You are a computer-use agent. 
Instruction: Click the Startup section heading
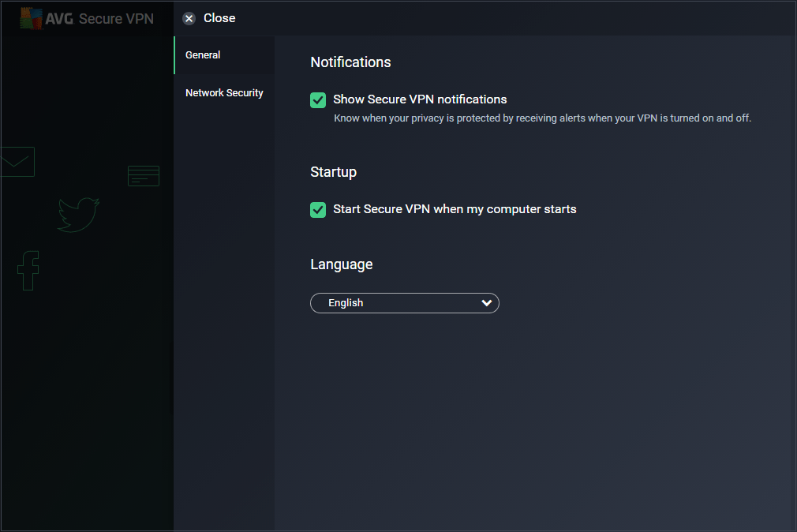pos(331,171)
